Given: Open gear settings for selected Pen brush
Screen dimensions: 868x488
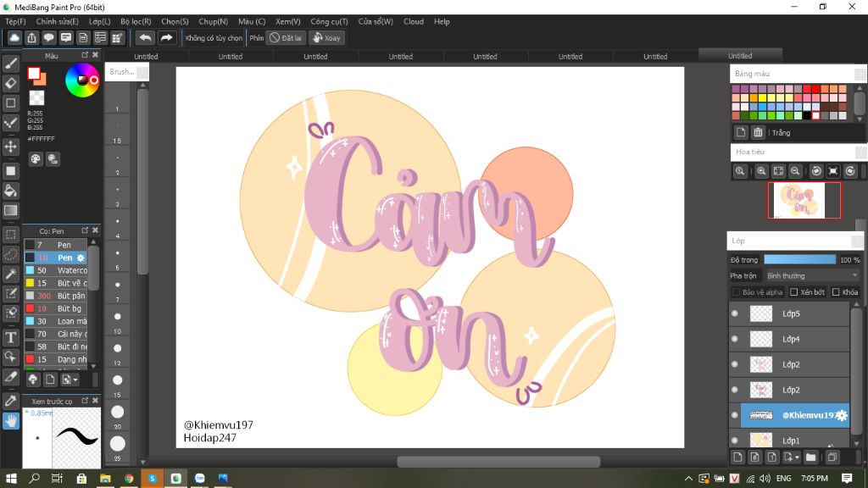Looking at the screenshot, I should (x=81, y=258).
